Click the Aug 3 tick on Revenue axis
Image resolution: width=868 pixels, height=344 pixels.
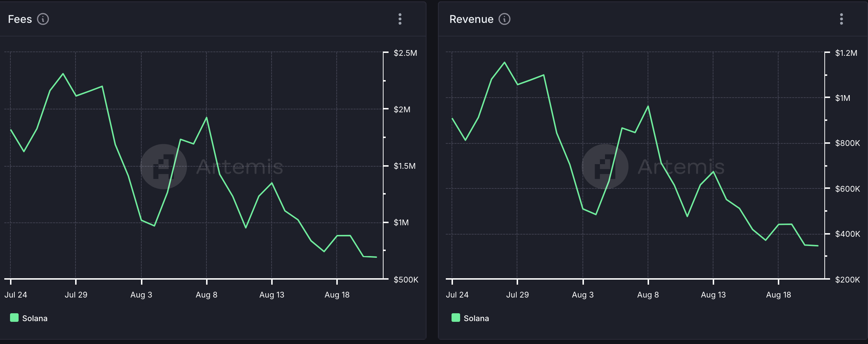[x=582, y=295]
